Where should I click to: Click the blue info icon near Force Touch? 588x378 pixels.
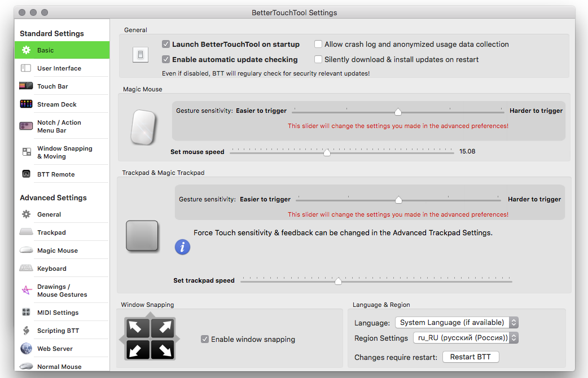[183, 247]
